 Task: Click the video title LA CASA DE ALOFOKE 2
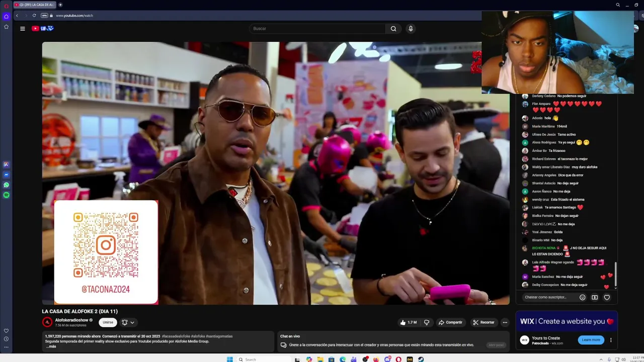[80, 311]
